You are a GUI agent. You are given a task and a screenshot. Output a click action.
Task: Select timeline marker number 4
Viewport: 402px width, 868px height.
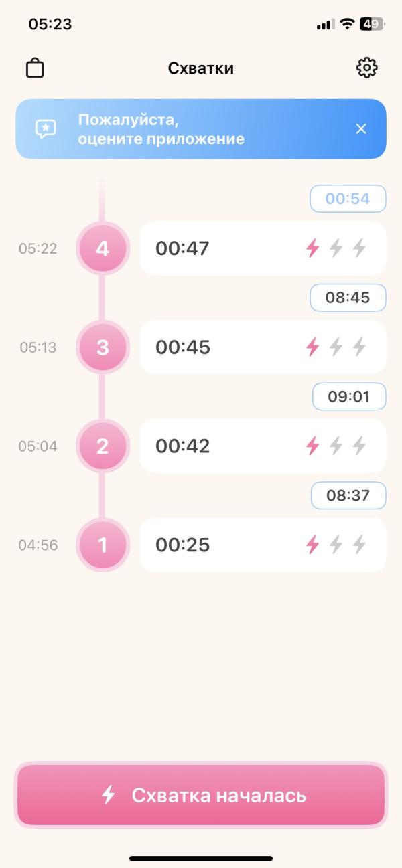[103, 248]
